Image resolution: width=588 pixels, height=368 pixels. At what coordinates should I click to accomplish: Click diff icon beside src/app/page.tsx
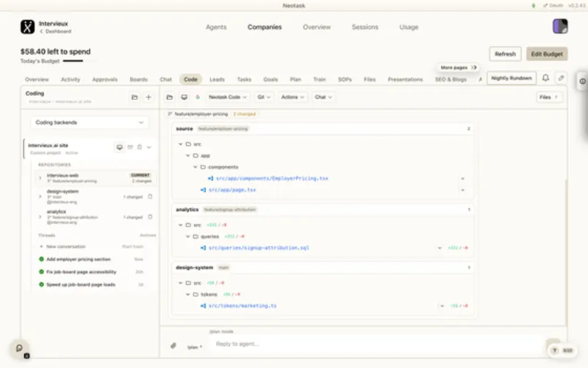203,190
